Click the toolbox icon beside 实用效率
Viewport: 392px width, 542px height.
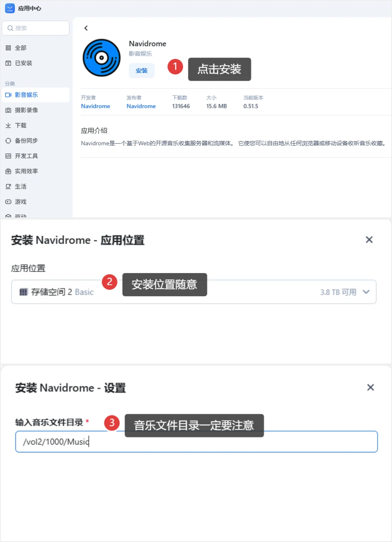coord(8,171)
